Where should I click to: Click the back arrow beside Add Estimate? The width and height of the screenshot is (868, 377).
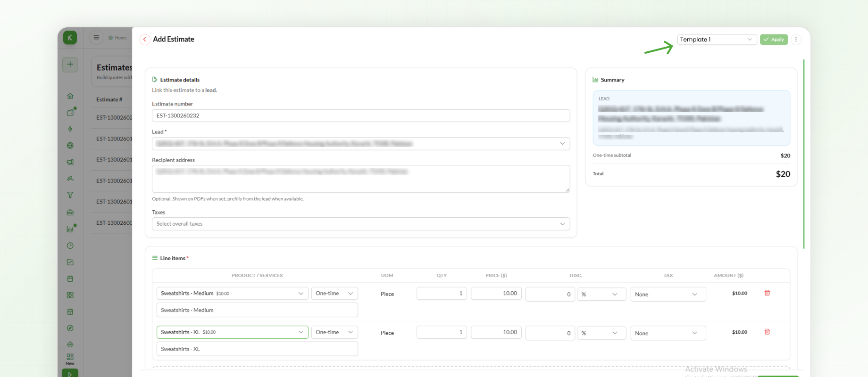click(x=145, y=40)
